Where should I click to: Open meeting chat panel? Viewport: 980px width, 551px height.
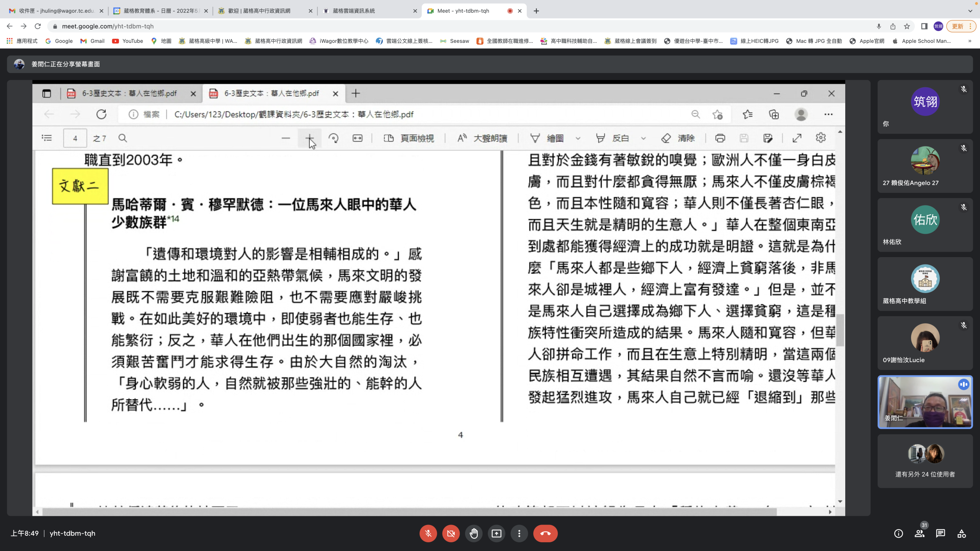[x=941, y=533]
